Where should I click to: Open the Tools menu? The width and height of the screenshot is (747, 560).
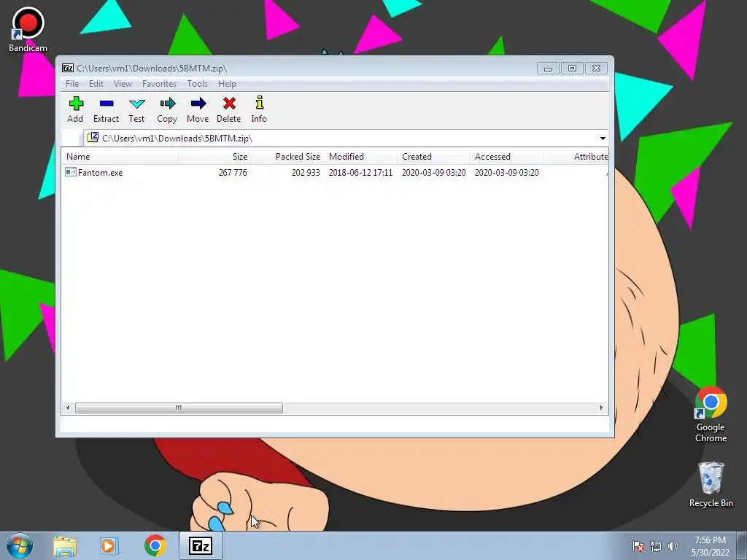click(x=197, y=84)
